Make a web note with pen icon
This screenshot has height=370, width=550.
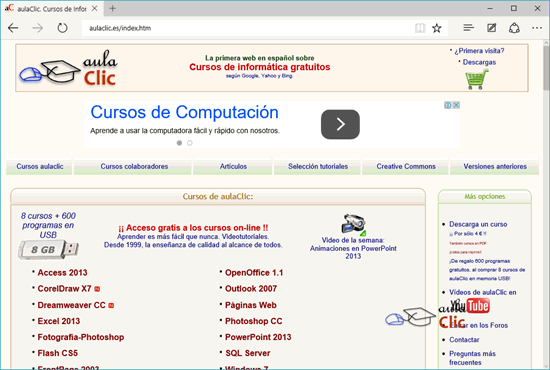(x=492, y=28)
